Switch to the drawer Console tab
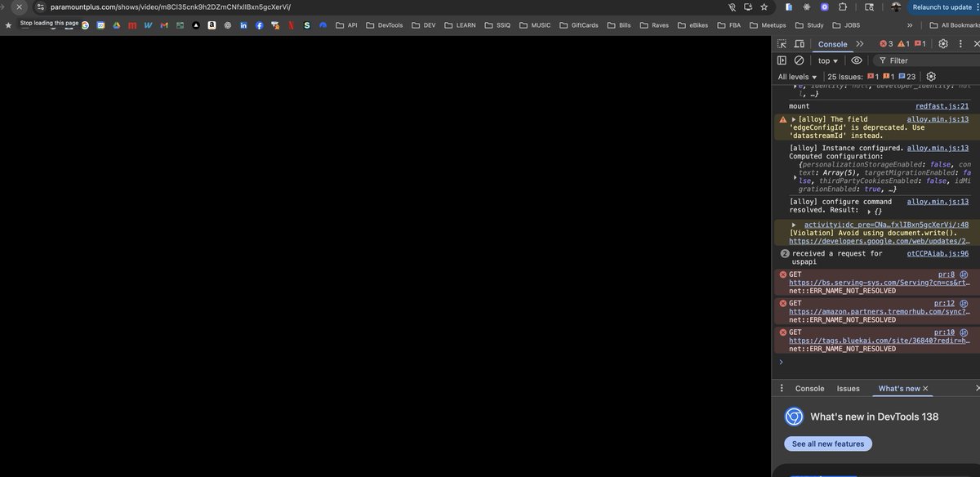 809,389
